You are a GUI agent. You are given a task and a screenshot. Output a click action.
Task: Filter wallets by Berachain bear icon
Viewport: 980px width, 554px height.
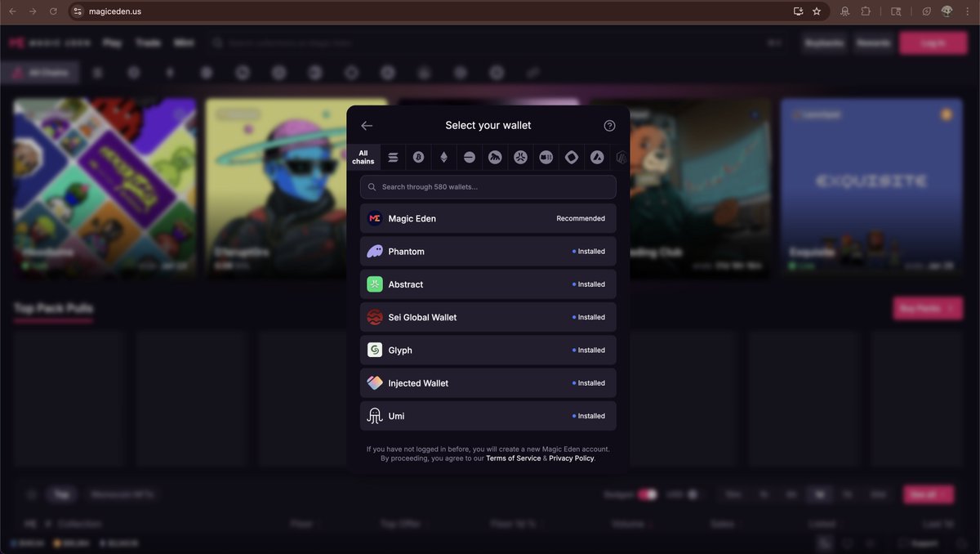coord(546,157)
